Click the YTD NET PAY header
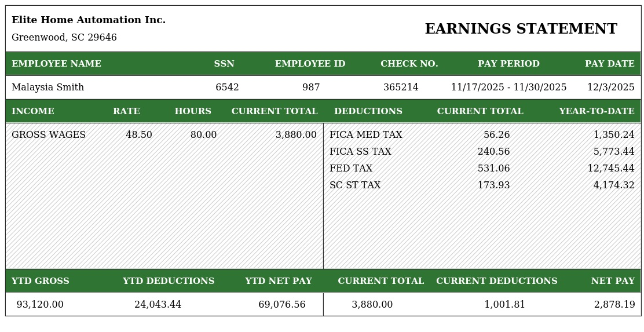The image size is (644, 332). coord(279,281)
